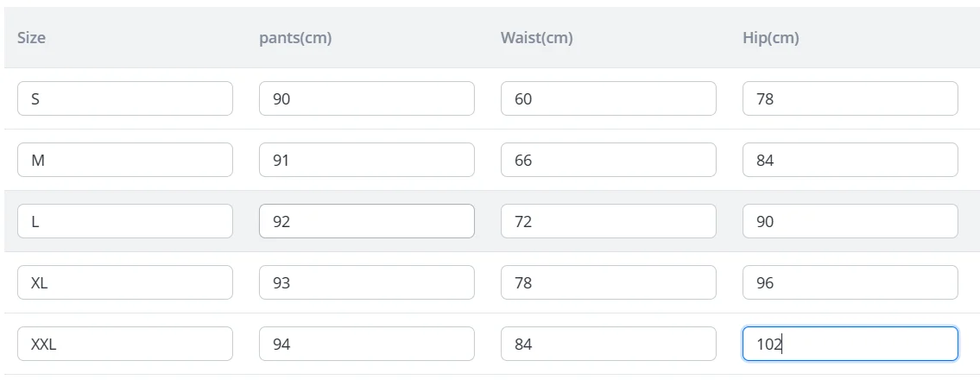Image resolution: width=980 pixels, height=386 pixels.
Task: Click the pants field showing 94
Action: coord(366,344)
